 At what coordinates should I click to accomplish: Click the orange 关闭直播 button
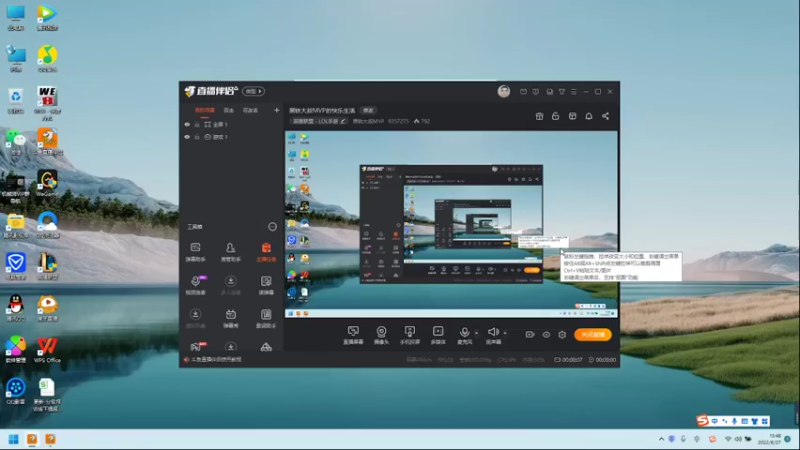click(592, 335)
